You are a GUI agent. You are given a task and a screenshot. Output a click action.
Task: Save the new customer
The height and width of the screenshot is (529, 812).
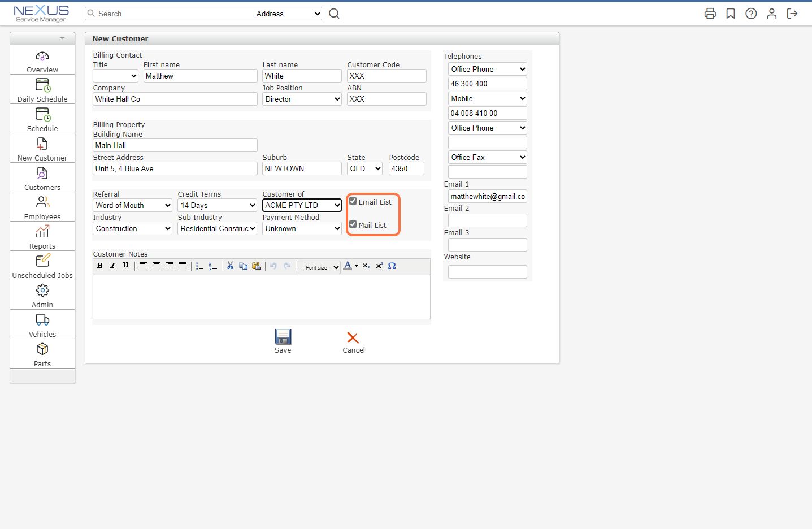283,341
